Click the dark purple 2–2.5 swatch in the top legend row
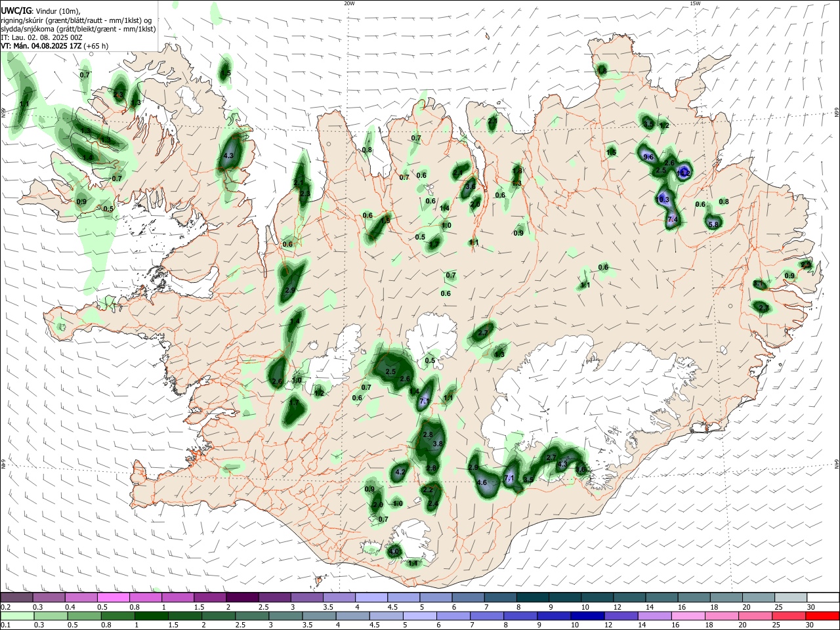 point(242,597)
